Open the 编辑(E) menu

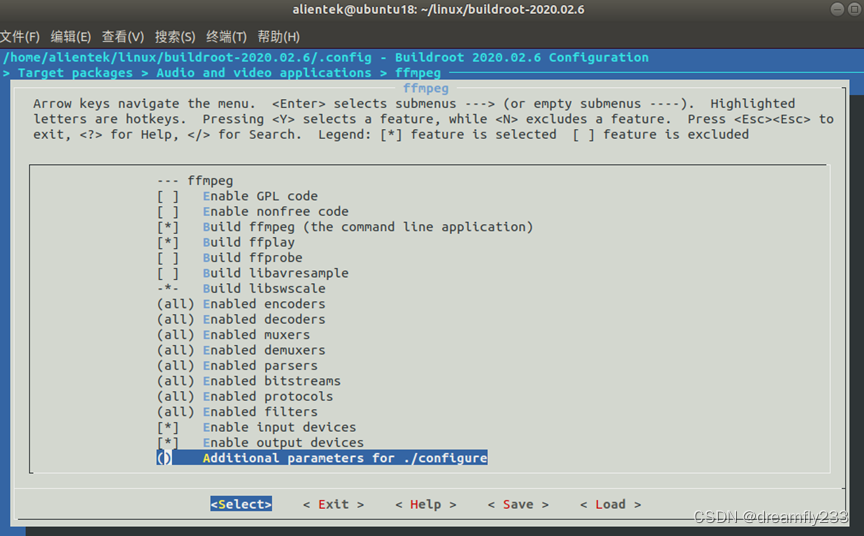(71, 37)
